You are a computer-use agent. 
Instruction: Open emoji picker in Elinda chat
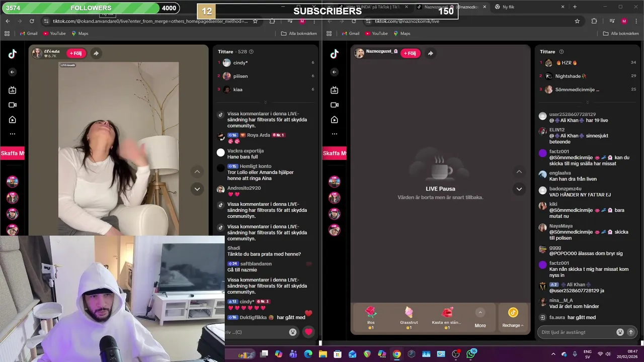point(293,332)
